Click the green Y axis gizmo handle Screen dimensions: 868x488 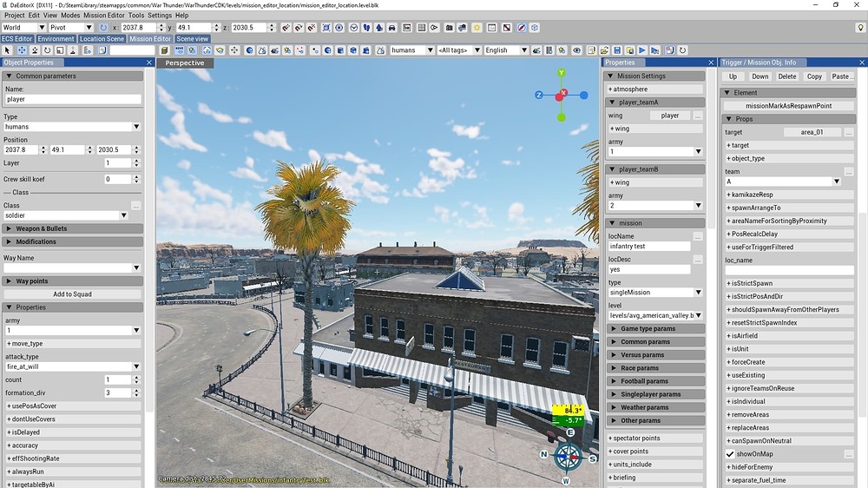point(562,73)
